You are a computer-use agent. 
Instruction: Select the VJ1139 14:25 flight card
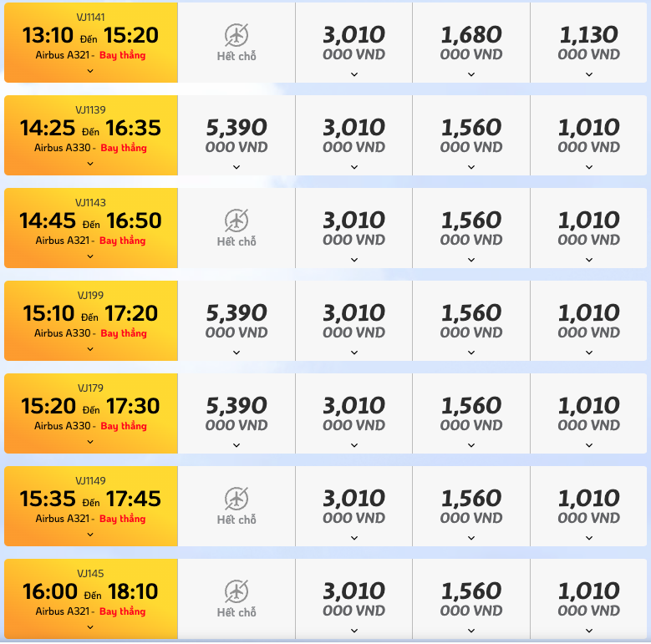pos(91,135)
